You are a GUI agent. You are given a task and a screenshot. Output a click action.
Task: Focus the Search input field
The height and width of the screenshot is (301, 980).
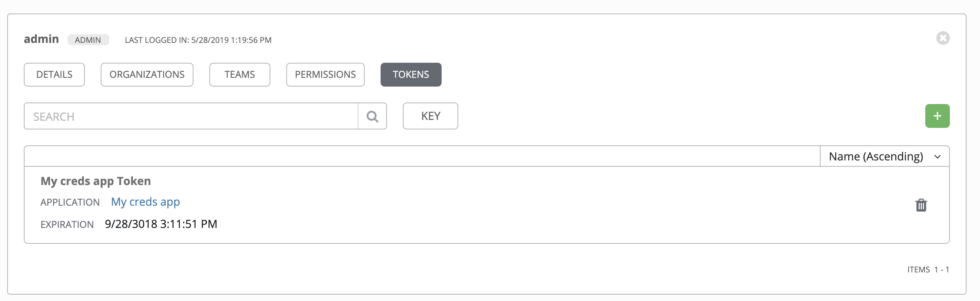(x=191, y=116)
